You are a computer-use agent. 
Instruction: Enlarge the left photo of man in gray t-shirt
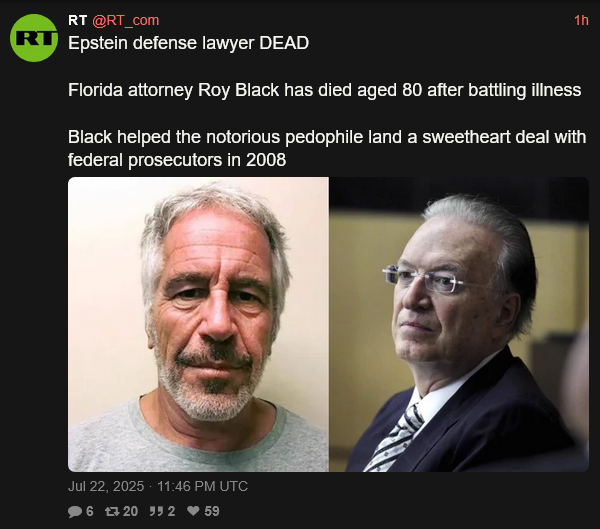click(x=198, y=324)
